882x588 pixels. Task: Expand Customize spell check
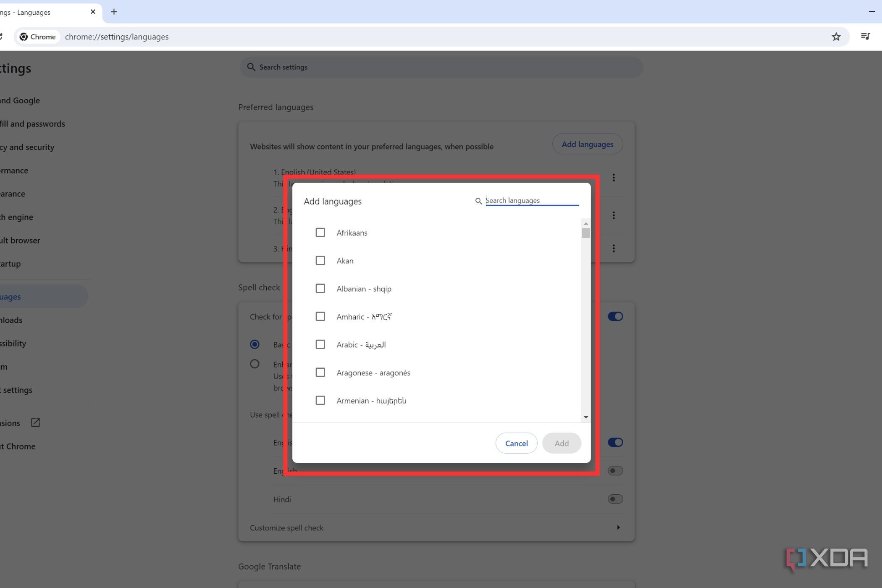618,528
